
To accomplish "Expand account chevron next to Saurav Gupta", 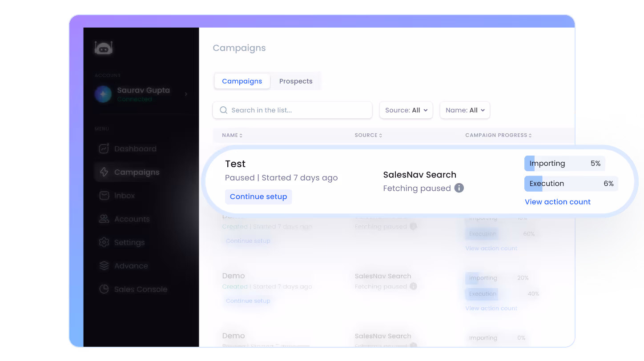I will click(186, 94).
